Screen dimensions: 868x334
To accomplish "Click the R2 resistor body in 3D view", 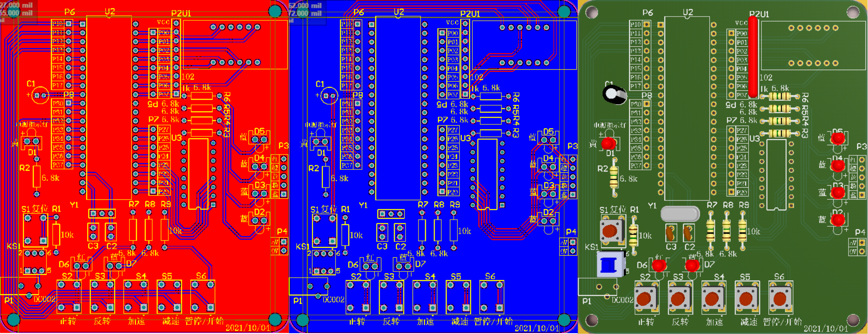I will click(x=614, y=177).
